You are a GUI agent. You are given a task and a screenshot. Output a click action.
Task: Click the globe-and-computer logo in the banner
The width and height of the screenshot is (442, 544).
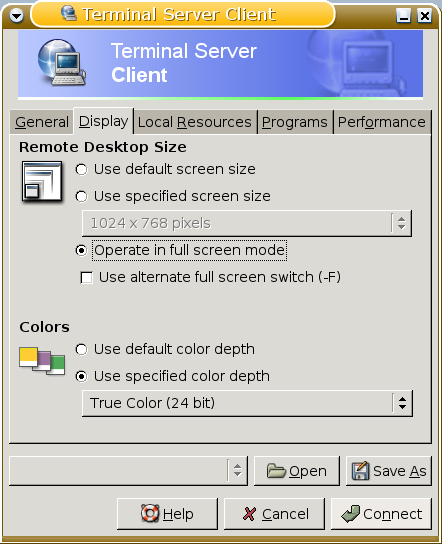[x=62, y=63]
